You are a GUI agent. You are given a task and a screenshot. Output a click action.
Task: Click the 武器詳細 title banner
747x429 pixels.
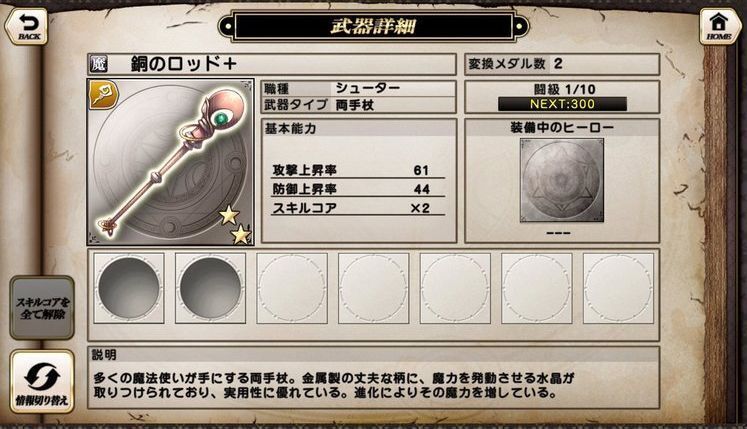point(374,26)
